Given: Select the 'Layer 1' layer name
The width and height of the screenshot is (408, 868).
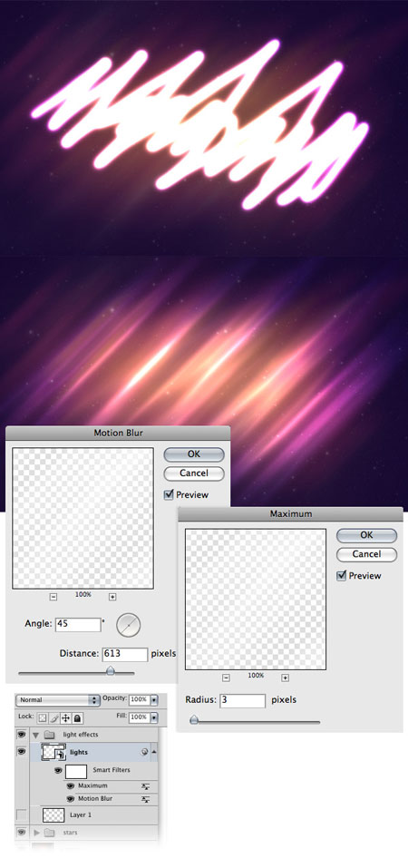Looking at the screenshot, I should (81, 814).
